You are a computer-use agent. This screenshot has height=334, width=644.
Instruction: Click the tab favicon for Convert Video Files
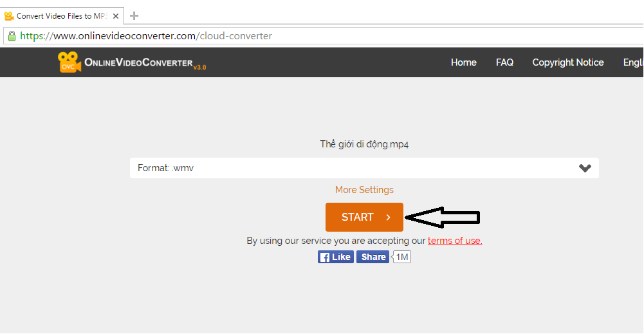click(8, 16)
